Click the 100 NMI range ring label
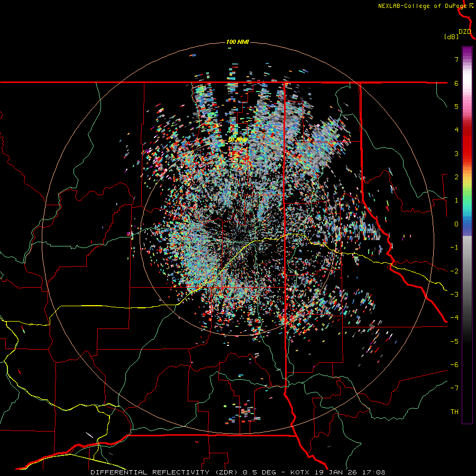The image size is (476, 476). 237,42
